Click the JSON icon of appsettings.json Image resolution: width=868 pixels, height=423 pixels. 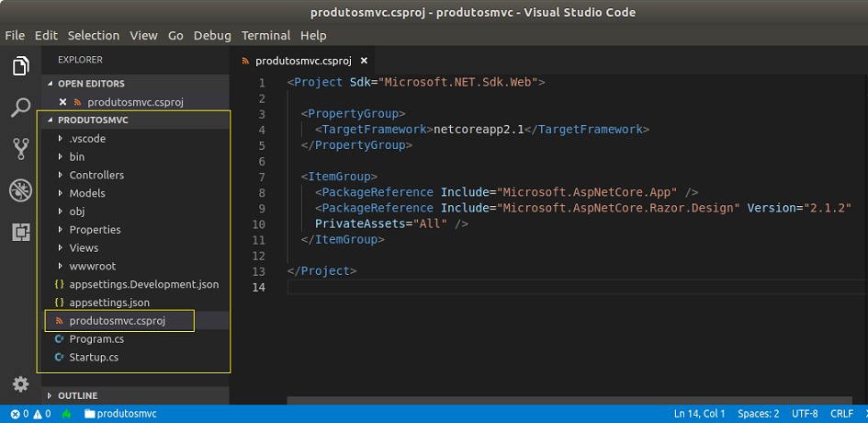59,303
